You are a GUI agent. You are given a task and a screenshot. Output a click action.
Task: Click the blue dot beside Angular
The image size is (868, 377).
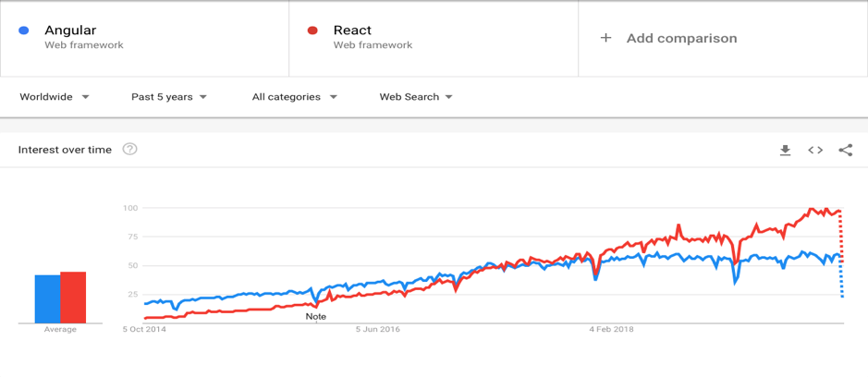click(25, 31)
